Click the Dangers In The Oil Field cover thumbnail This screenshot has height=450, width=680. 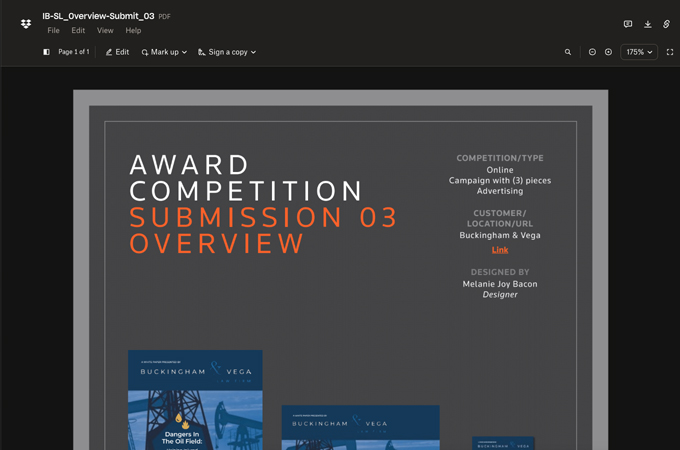(x=195, y=400)
